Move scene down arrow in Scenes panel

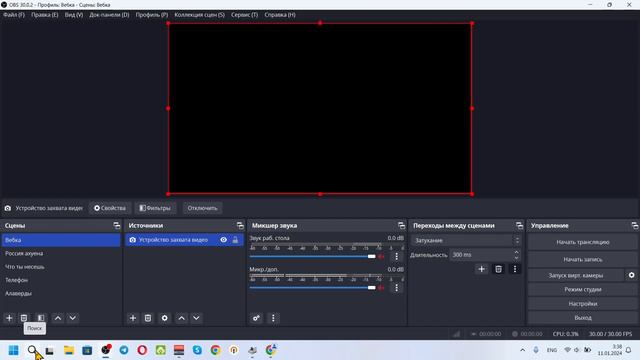coord(73,318)
